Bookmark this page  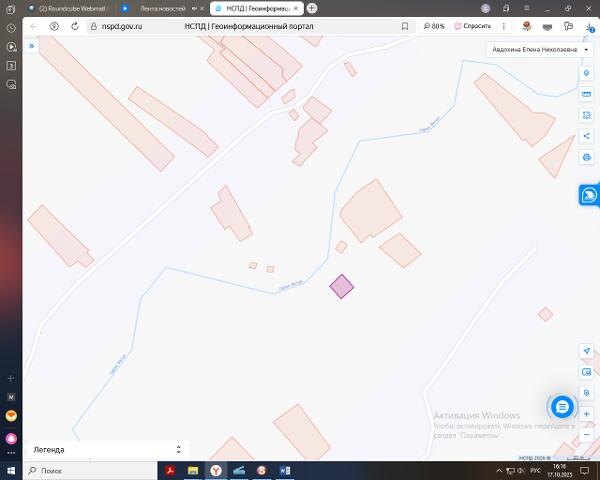405,26
